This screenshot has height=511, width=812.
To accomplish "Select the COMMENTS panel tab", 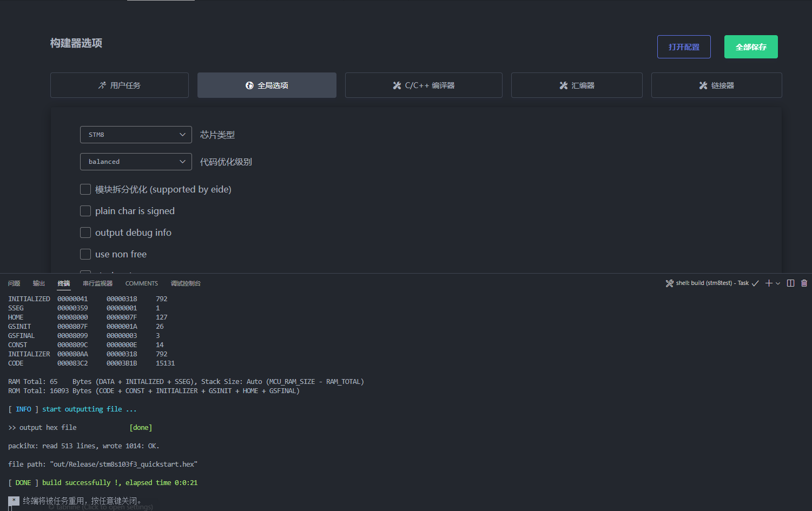I will [x=142, y=283].
